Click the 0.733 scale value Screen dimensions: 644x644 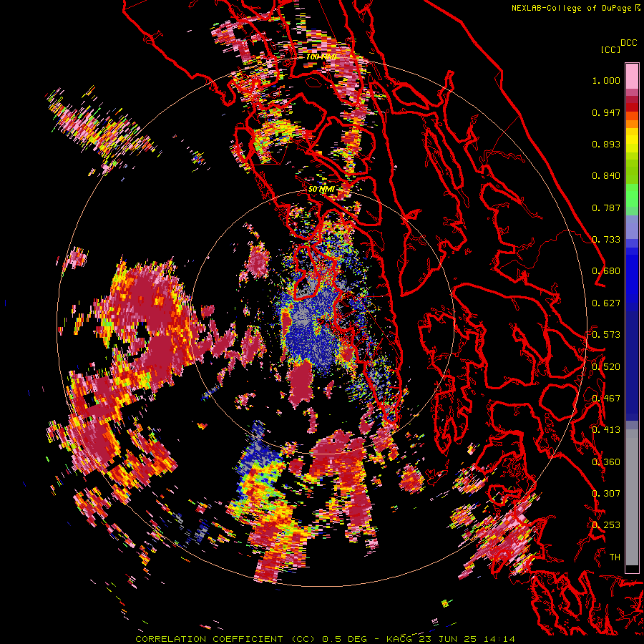[x=606, y=240]
